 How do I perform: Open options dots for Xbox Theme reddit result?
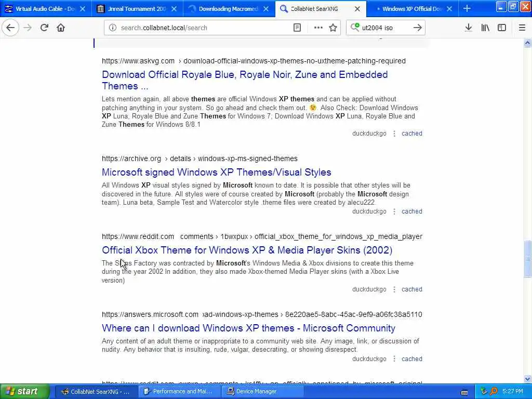(x=394, y=289)
